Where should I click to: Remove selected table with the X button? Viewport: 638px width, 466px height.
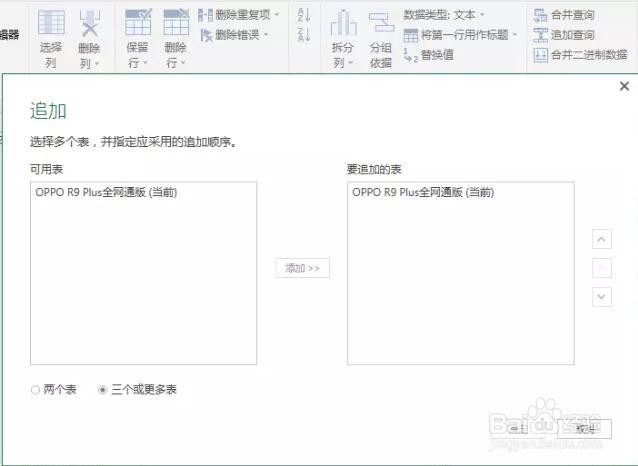pos(601,268)
